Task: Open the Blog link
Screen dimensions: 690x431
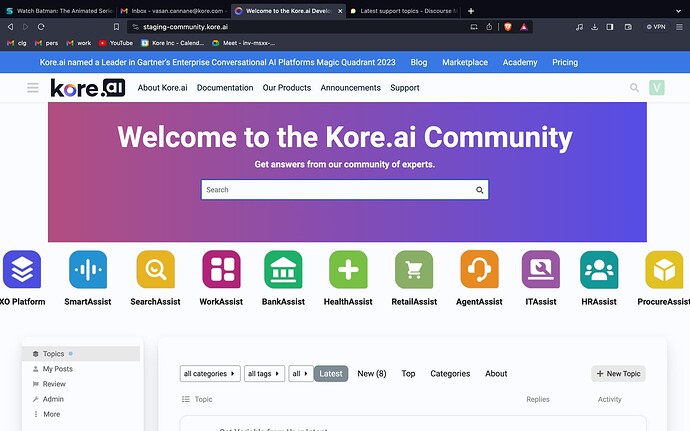Action: point(419,63)
